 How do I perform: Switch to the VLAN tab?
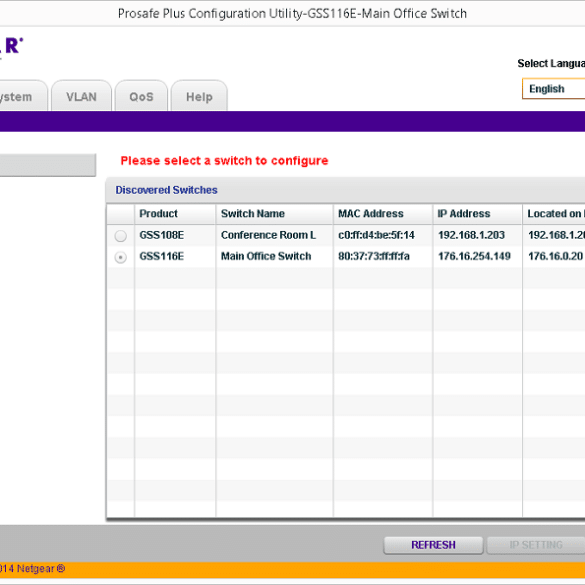tap(81, 97)
